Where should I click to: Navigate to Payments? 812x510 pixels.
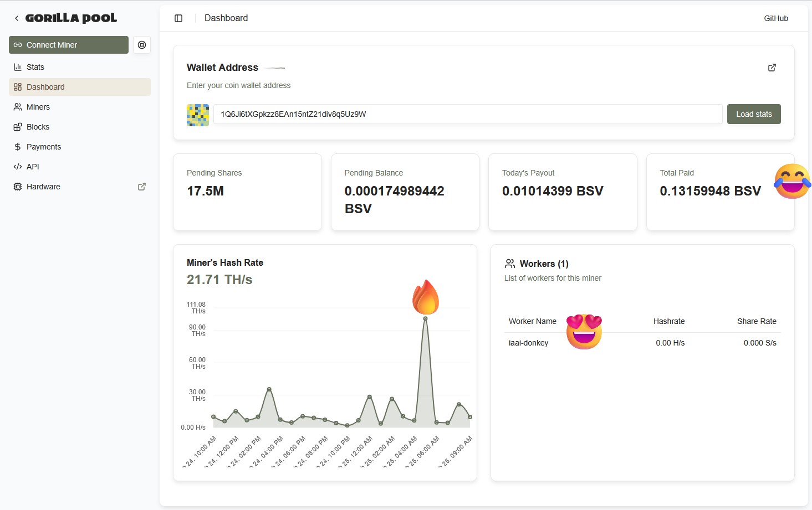click(80, 147)
